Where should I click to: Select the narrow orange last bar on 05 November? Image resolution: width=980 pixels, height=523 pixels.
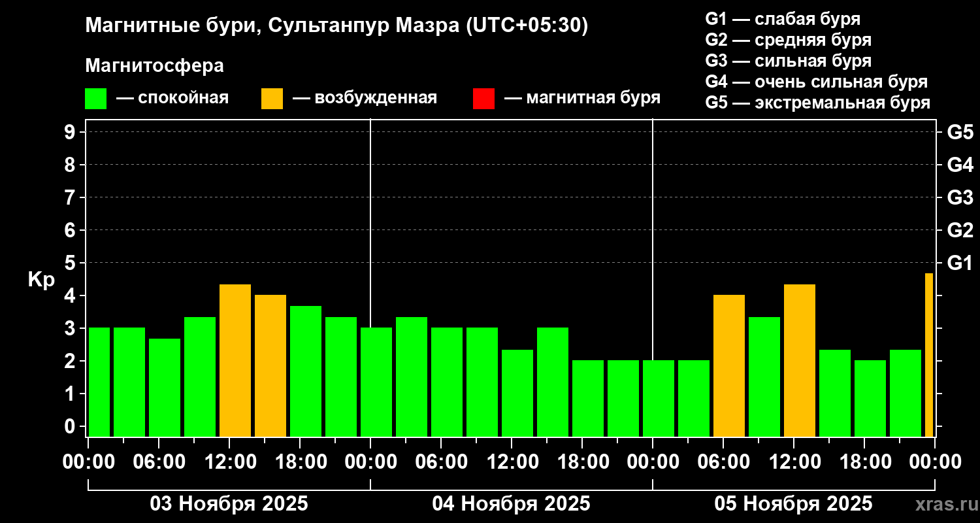(x=929, y=355)
